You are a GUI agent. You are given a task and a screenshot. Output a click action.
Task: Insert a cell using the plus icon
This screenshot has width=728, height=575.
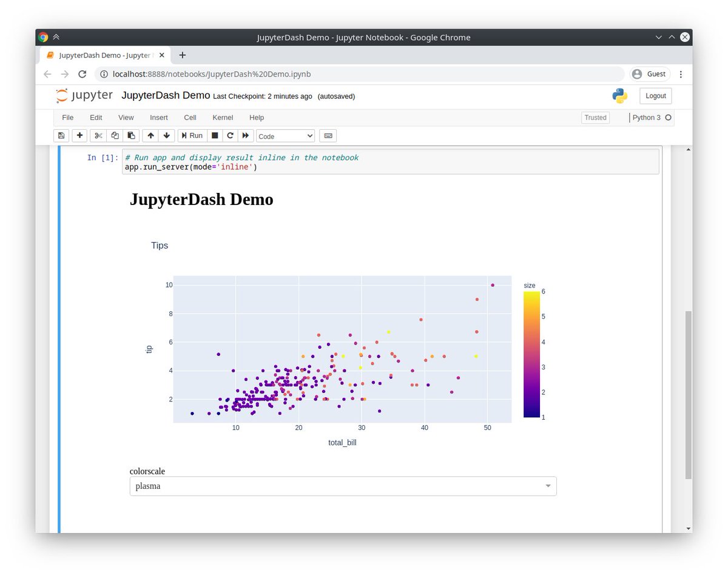point(79,135)
